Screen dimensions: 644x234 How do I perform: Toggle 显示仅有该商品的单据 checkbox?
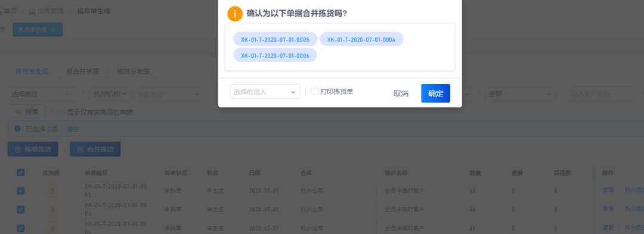coord(61,112)
